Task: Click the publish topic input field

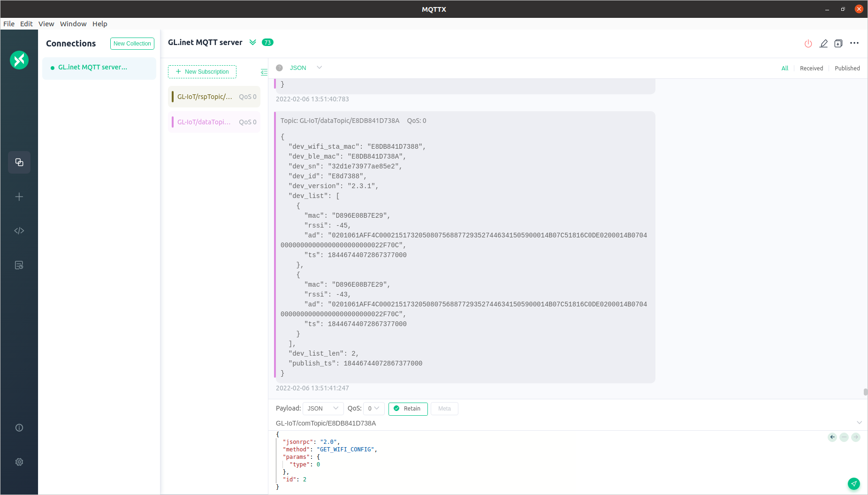Action: tap(563, 423)
